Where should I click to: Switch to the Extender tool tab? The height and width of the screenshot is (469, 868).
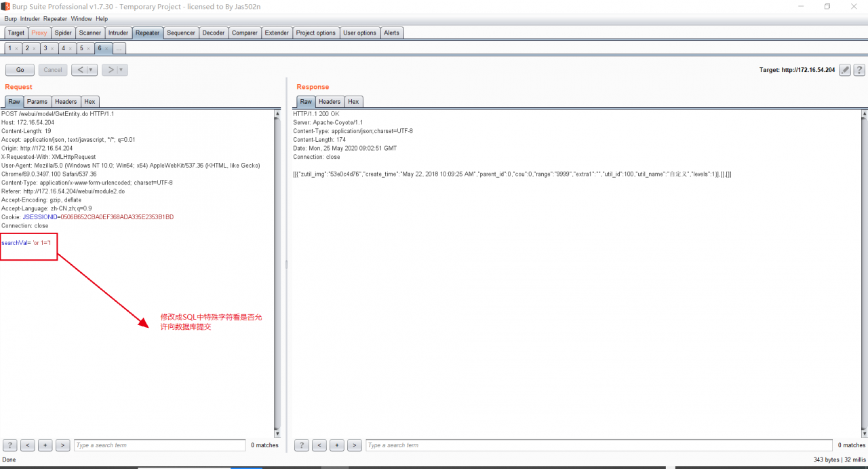(x=277, y=33)
